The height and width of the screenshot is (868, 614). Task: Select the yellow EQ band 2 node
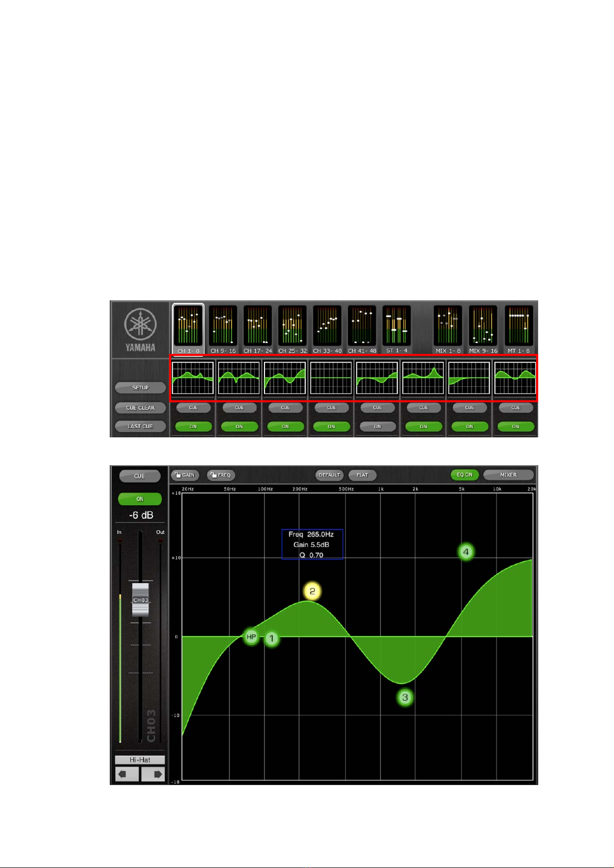(312, 591)
